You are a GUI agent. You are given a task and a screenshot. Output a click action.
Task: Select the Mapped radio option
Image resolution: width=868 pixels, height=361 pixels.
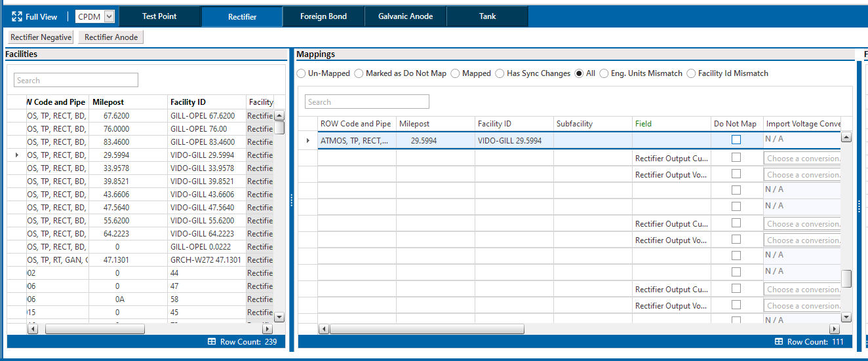tap(456, 73)
